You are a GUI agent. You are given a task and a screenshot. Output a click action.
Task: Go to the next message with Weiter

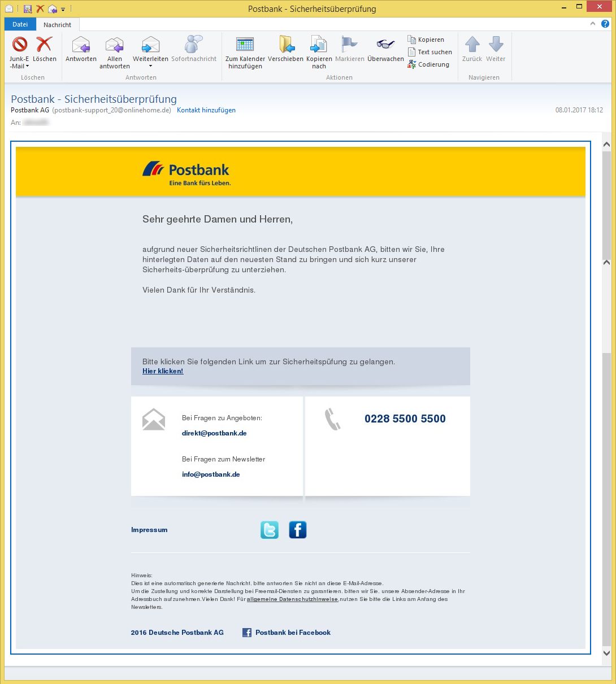click(x=496, y=49)
